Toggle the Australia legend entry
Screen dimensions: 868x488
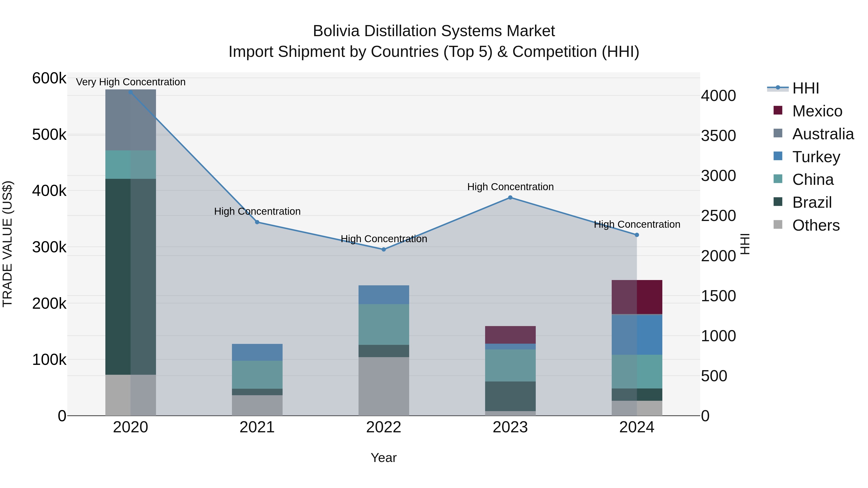pyautogui.click(x=814, y=134)
